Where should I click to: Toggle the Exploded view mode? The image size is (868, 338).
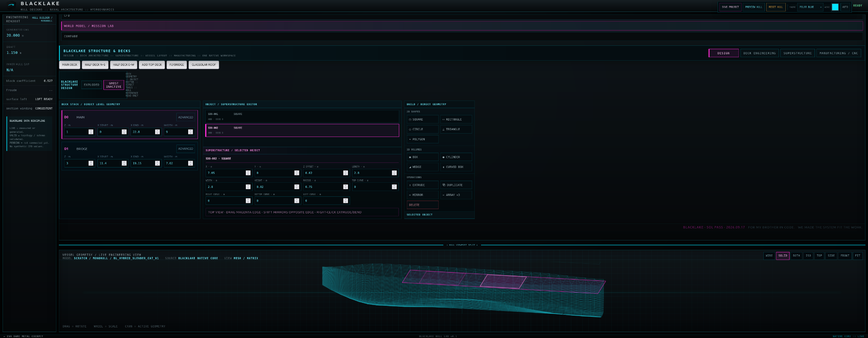(x=92, y=85)
